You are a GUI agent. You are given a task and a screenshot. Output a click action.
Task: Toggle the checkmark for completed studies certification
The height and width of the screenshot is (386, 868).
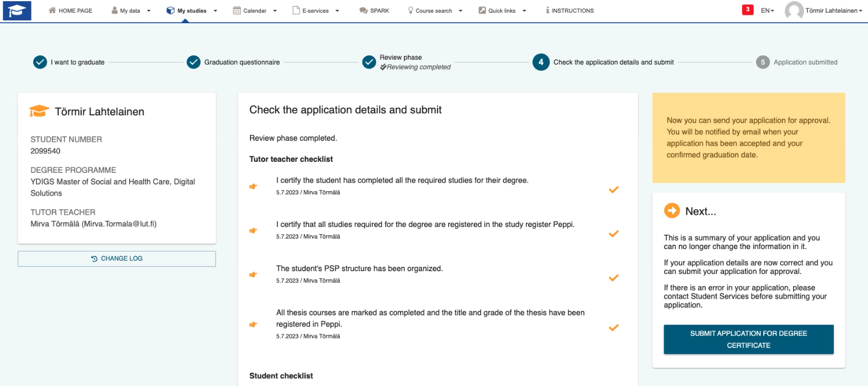pos(614,189)
